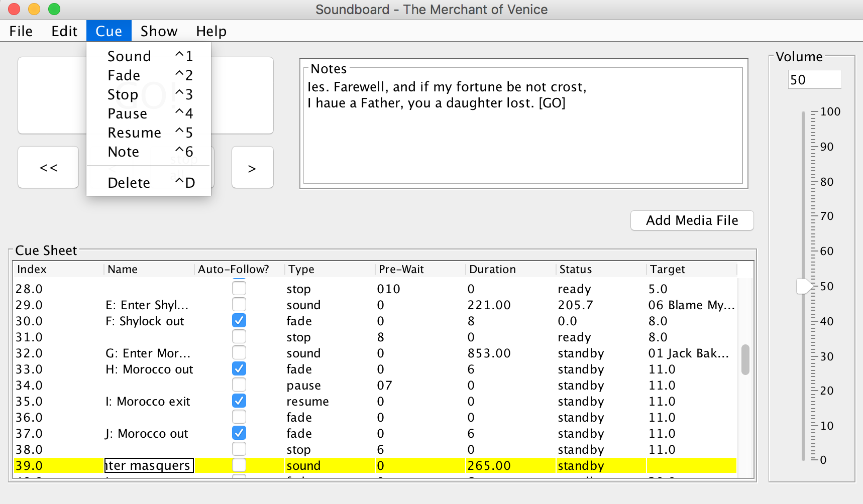863x504 pixels.
Task: Close the open Cue menu
Action: (x=109, y=31)
